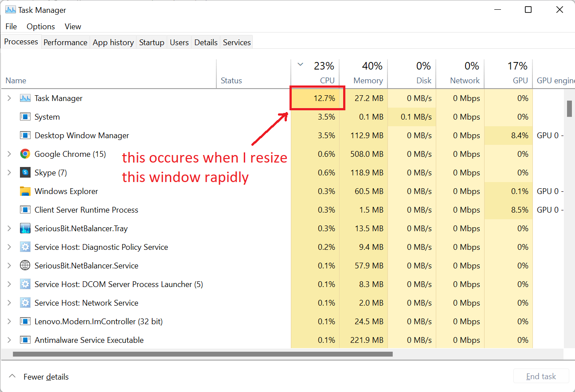
Task: Click System's 0.1 MB/s disk value
Action: [416, 117]
